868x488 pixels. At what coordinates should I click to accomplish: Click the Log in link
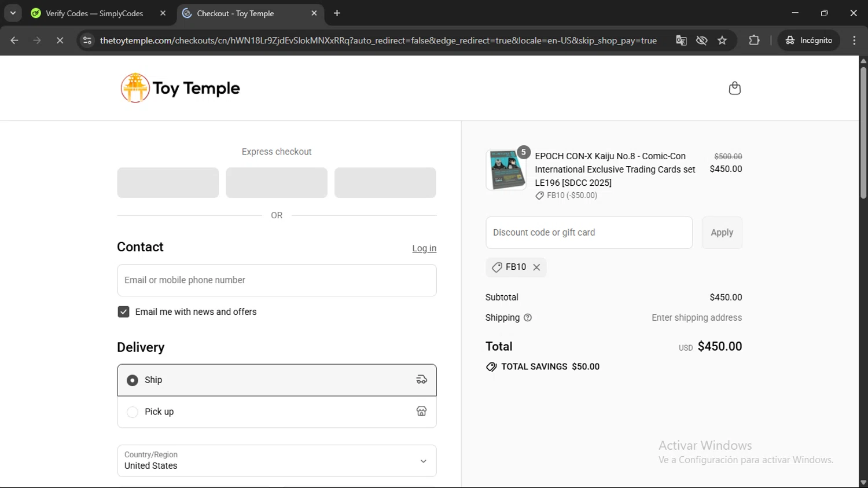pos(424,248)
